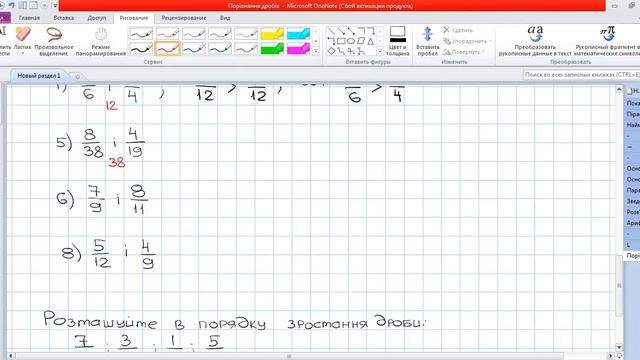Enable Panning mode (Режим панорамирования) hand tool
This screenshot has height=360, width=640.
click(x=100, y=41)
